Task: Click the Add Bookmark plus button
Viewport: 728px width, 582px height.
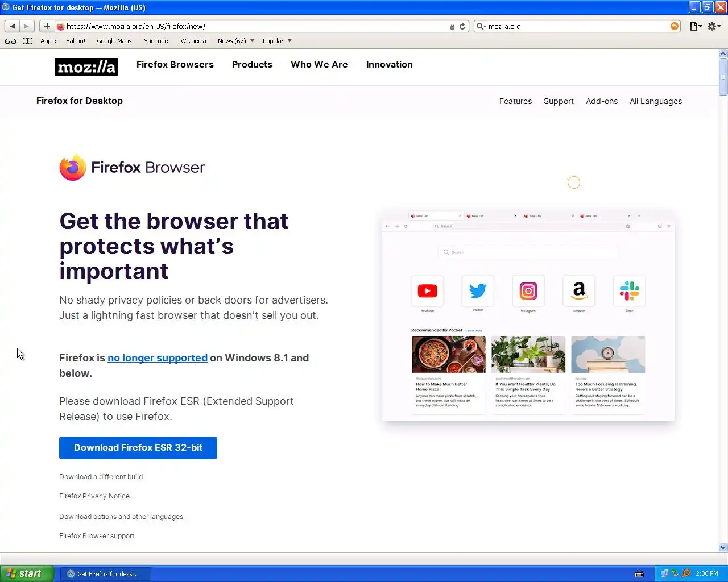Action: [x=47, y=26]
